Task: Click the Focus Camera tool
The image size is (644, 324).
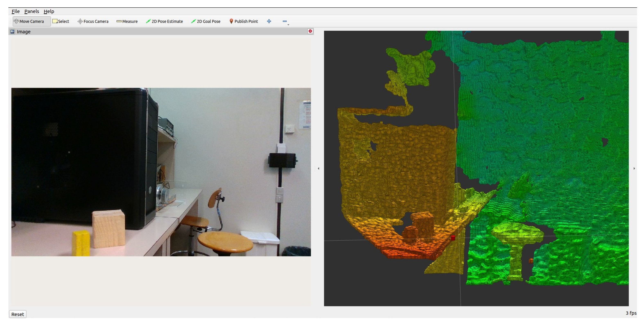Action: [93, 22]
